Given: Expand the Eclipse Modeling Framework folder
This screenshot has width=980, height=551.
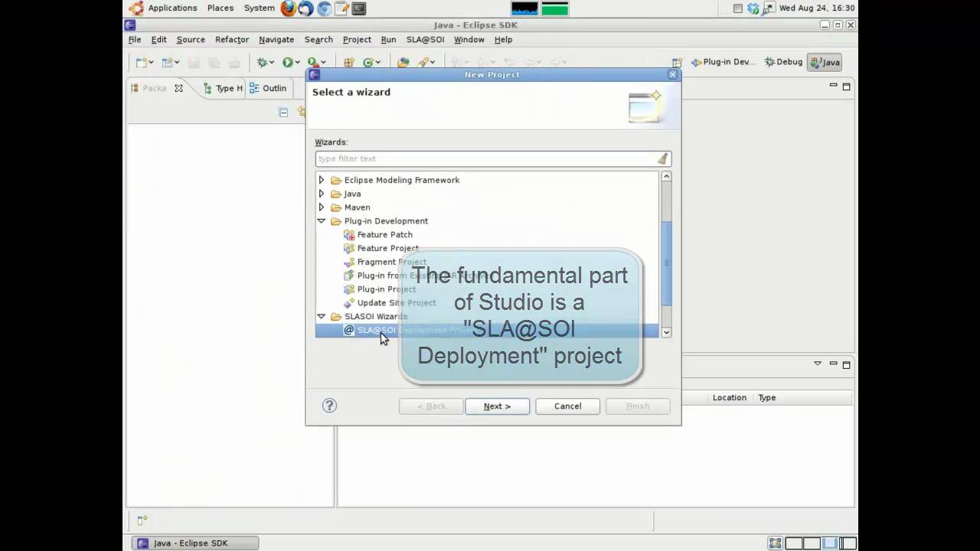Looking at the screenshot, I should tap(322, 180).
